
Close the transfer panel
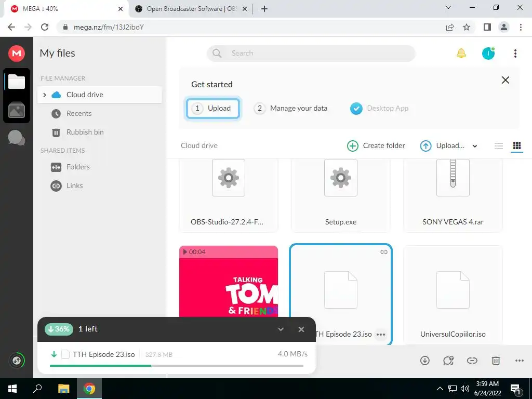pyautogui.click(x=301, y=329)
